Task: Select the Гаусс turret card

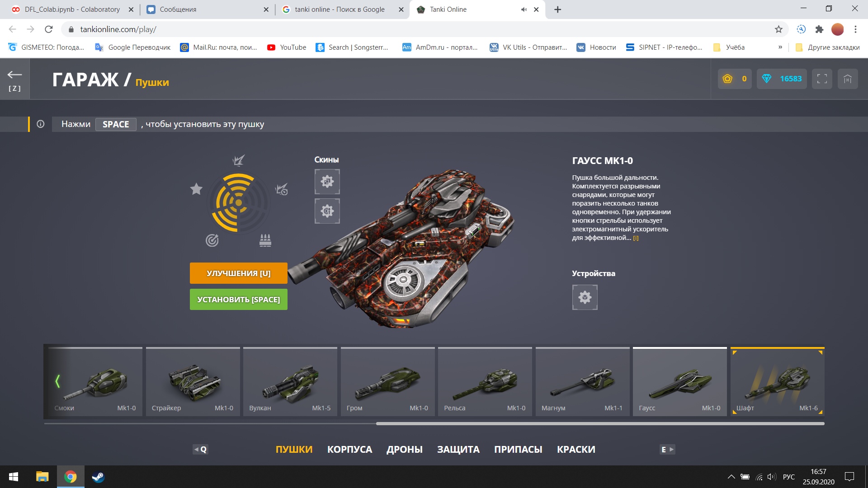Action: 680,382
